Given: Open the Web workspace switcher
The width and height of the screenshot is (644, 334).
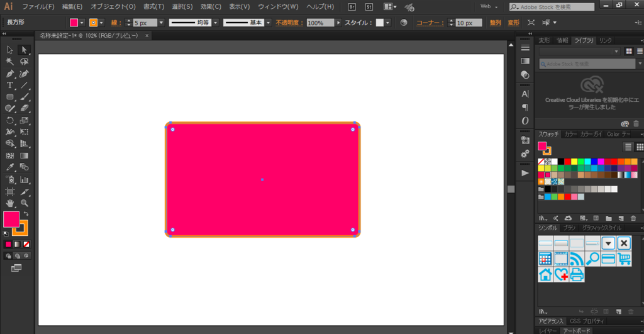Looking at the screenshot, I should click(x=489, y=6).
